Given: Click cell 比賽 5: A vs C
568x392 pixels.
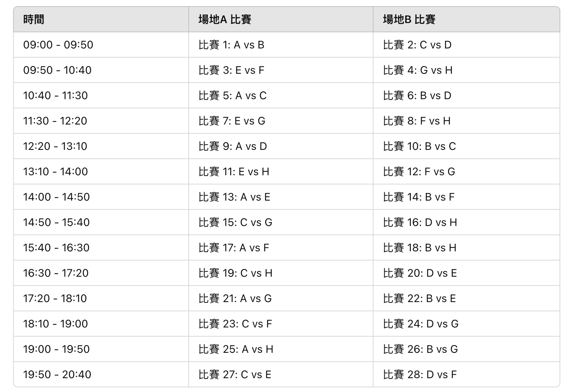Looking at the screenshot, I should (x=281, y=95).
